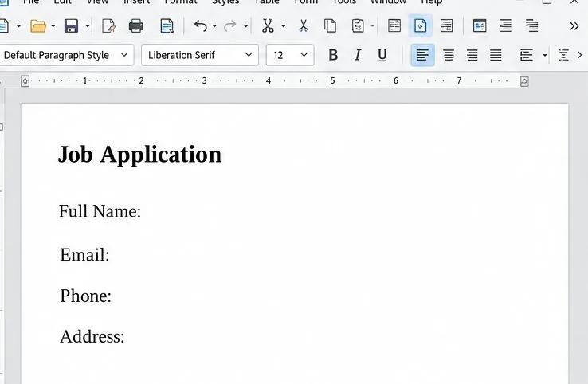588x384 pixels.
Task: Click the page-with-pen document icon beside Save
Action: pyautogui.click(x=108, y=25)
